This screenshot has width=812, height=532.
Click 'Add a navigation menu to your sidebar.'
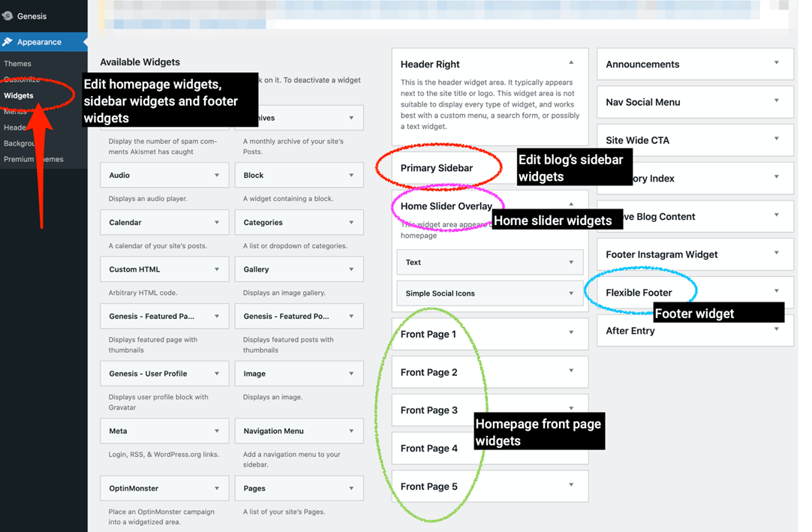click(x=291, y=459)
